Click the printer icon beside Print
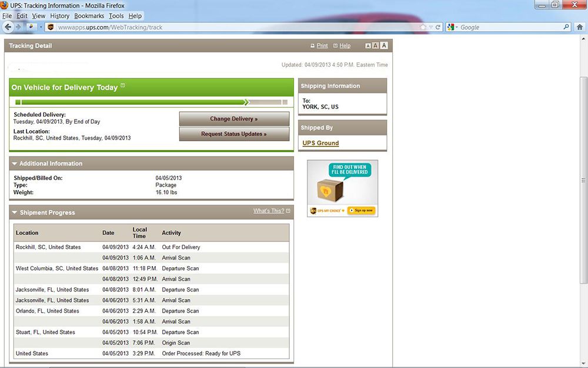 312,46
